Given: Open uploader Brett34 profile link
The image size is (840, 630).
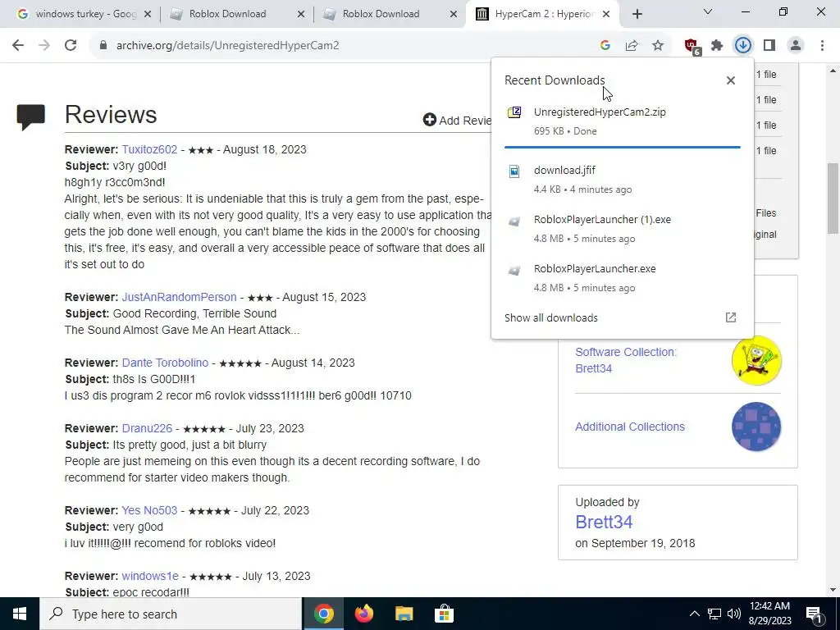Looking at the screenshot, I should point(604,522).
